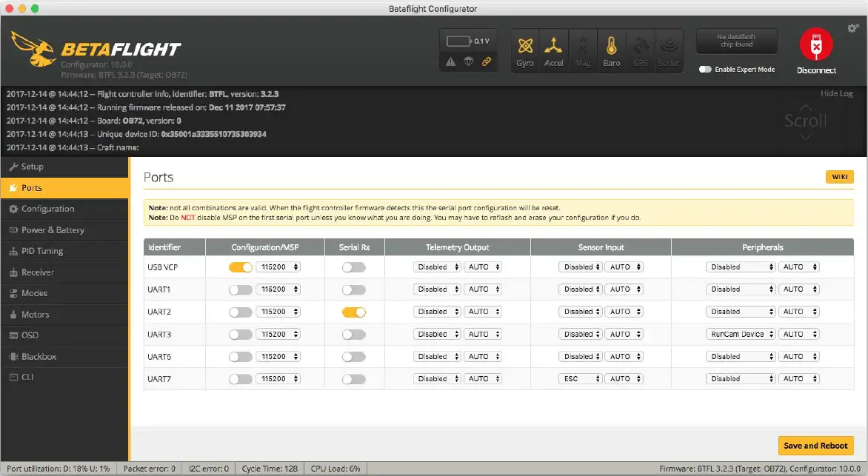This screenshot has width=868, height=476.
Task: Click the Accel sensor icon
Action: (x=553, y=45)
